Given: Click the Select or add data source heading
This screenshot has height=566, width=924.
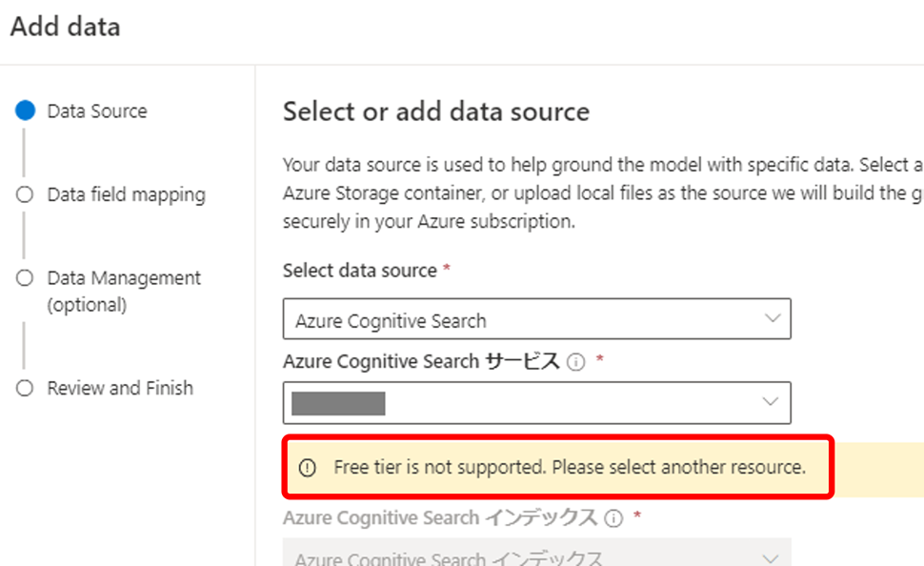Looking at the screenshot, I should tap(436, 112).
